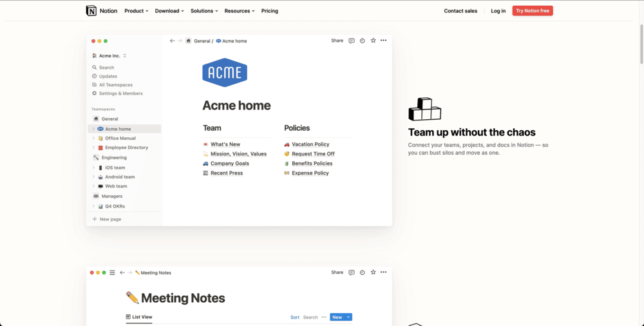
Task: Open Expense Policy link
Action: click(x=310, y=173)
